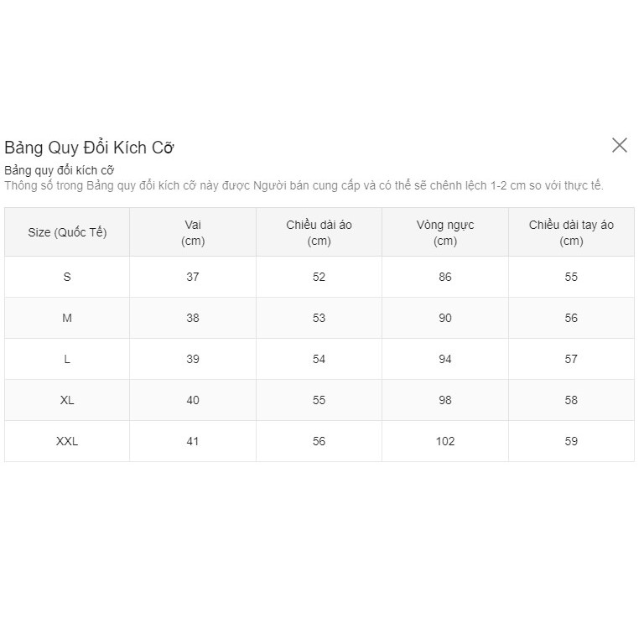Viewport: 644px width, 644px height.
Task: Click the chest value 102 cell
Action: (445, 441)
